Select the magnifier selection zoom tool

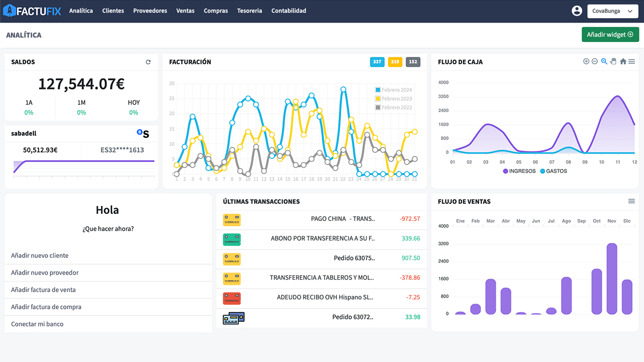tap(604, 62)
